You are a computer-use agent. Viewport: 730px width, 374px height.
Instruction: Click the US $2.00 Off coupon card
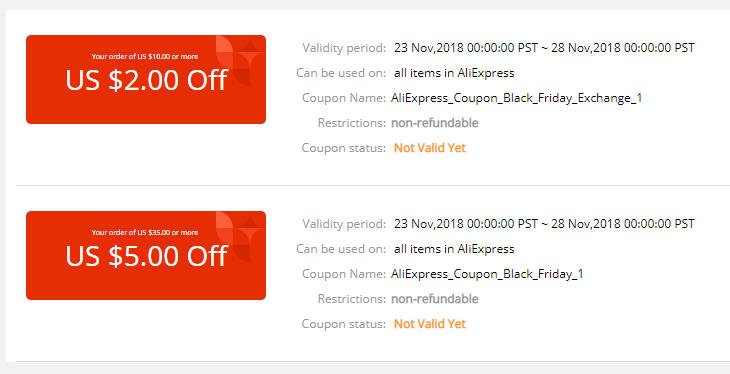click(x=146, y=80)
